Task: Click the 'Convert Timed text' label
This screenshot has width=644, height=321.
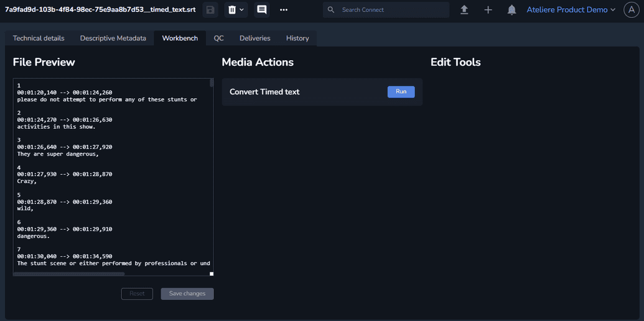Action: tap(264, 91)
